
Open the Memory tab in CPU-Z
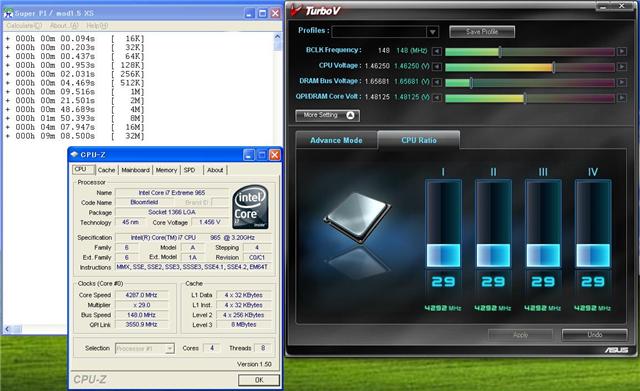point(166,170)
